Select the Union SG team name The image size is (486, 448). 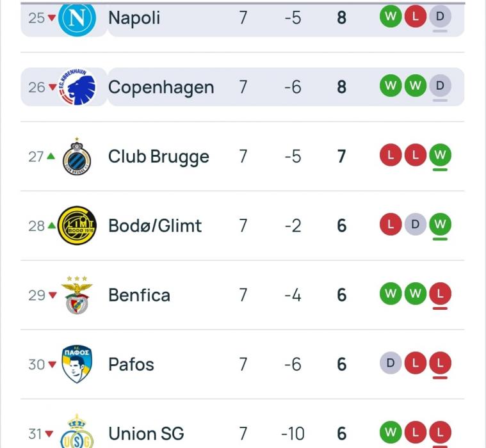[146, 433]
